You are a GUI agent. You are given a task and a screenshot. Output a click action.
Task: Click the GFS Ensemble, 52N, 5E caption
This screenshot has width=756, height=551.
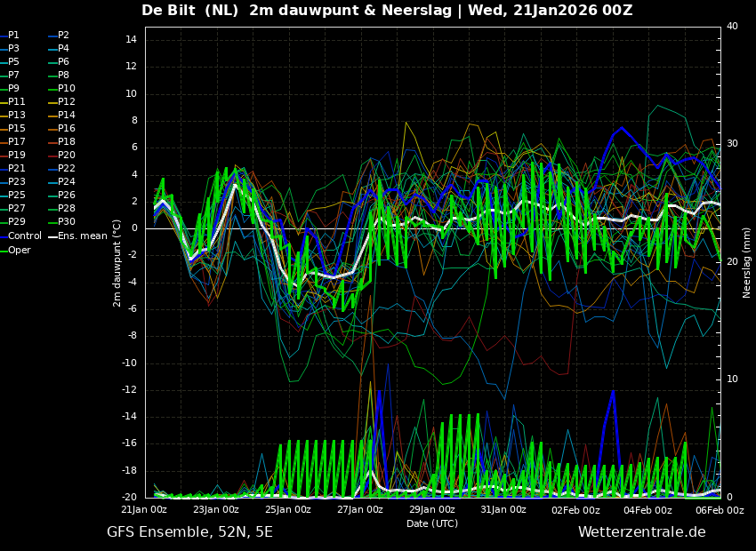coord(189,531)
